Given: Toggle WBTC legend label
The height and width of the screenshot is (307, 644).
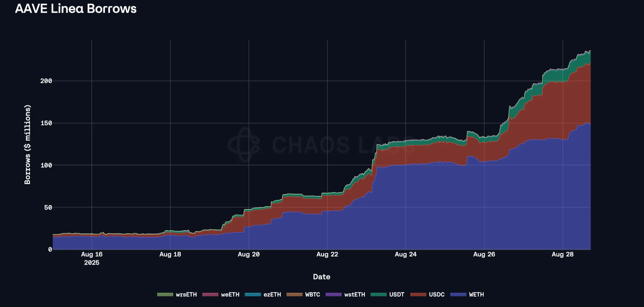Looking at the screenshot, I should (312, 294).
